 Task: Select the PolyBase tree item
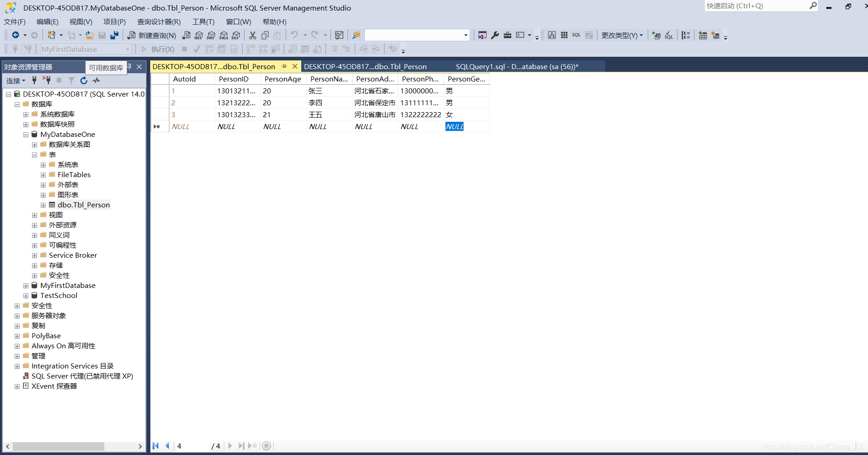point(46,336)
